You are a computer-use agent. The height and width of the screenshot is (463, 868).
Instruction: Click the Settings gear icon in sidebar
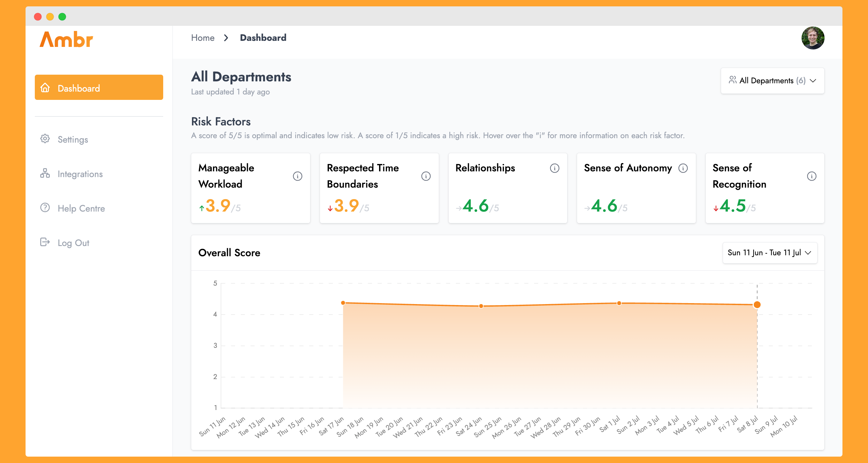(x=45, y=139)
